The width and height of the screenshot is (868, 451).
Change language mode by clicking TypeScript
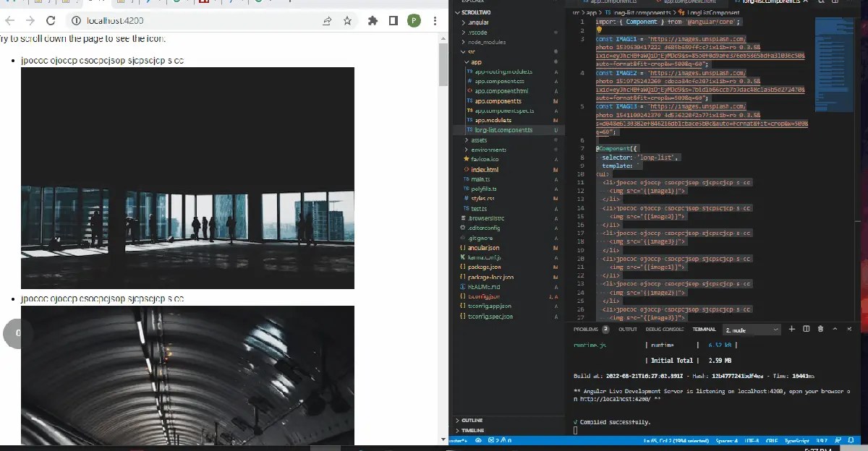click(x=796, y=439)
